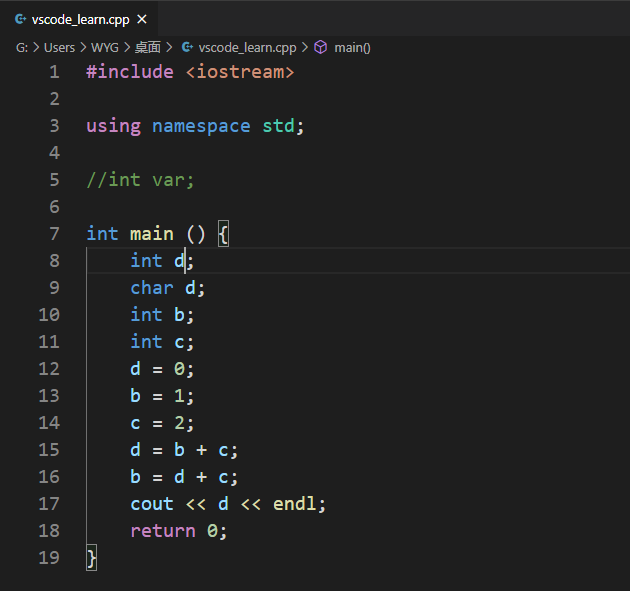
Task: Place cursor on '#include' text
Action: tap(130, 72)
